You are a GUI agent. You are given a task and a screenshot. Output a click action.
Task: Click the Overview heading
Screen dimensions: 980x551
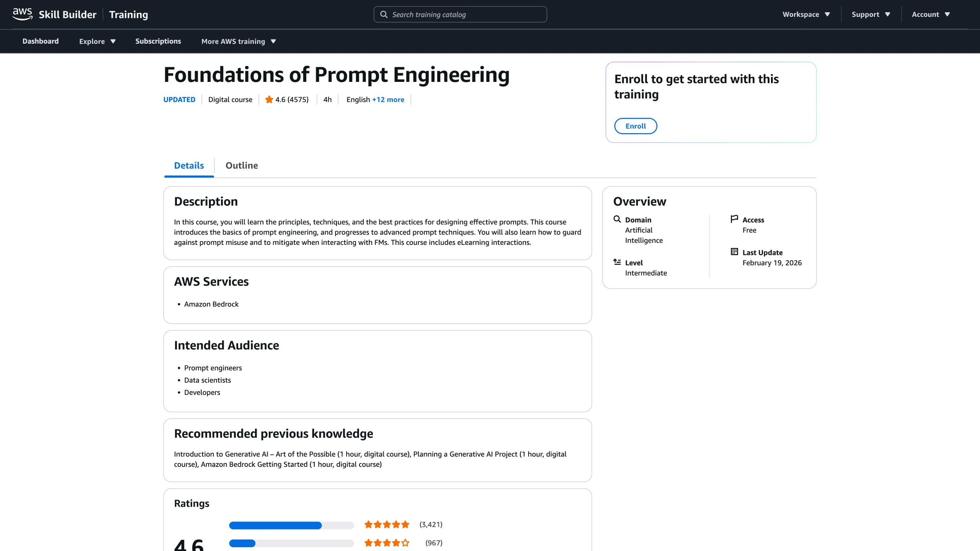coord(640,202)
